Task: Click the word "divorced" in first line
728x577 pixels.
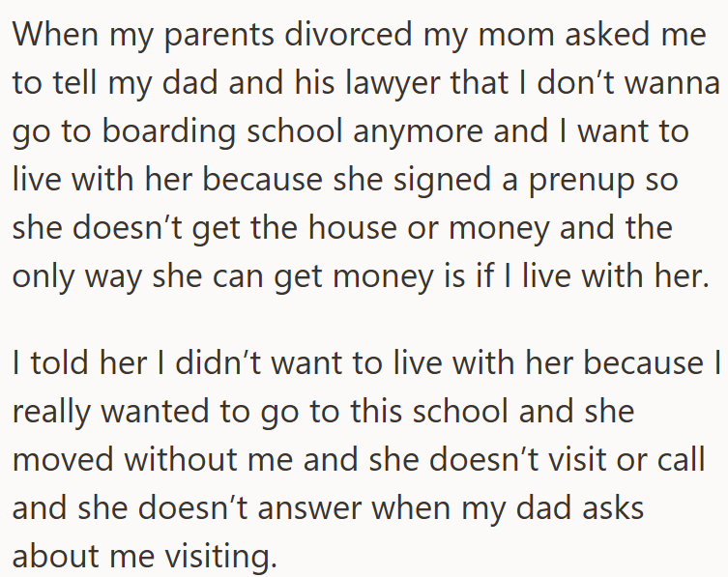Action: pos(348,34)
